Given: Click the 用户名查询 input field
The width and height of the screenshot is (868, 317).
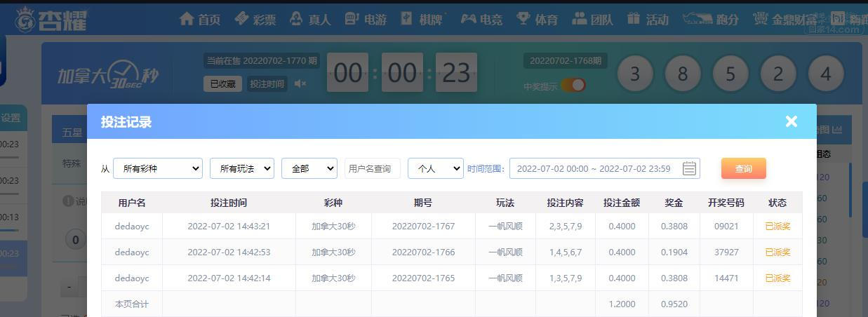Looking at the screenshot, I should (372, 168).
